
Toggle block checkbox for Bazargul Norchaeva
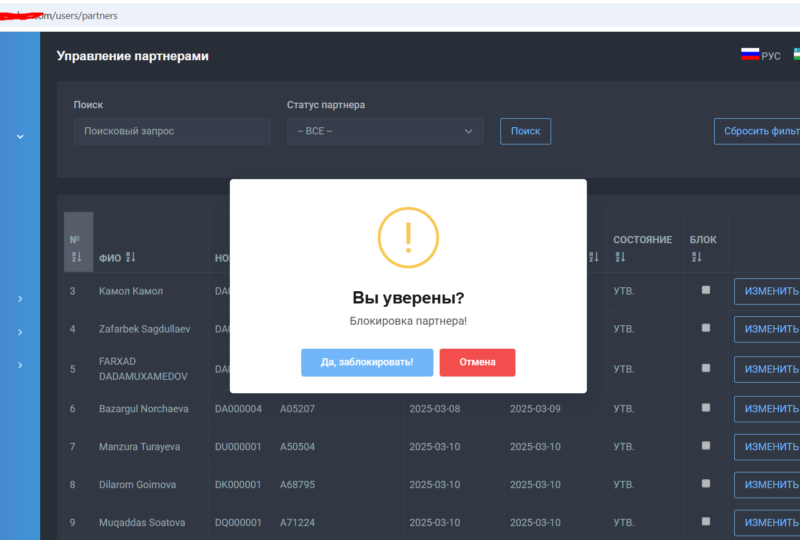pyautogui.click(x=706, y=408)
